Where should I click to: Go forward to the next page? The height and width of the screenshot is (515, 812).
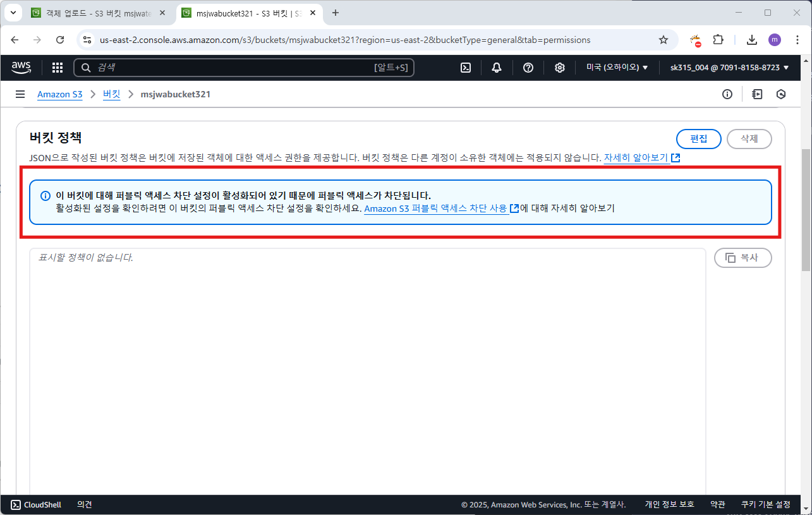[x=37, y=40]
